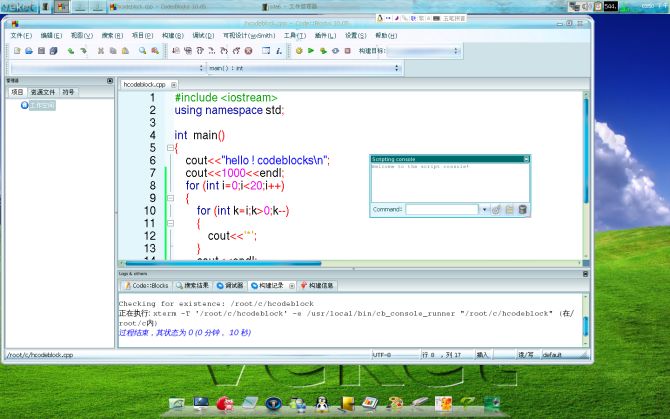Click the editor vertical scrollbar thumb

coord(586,151)
